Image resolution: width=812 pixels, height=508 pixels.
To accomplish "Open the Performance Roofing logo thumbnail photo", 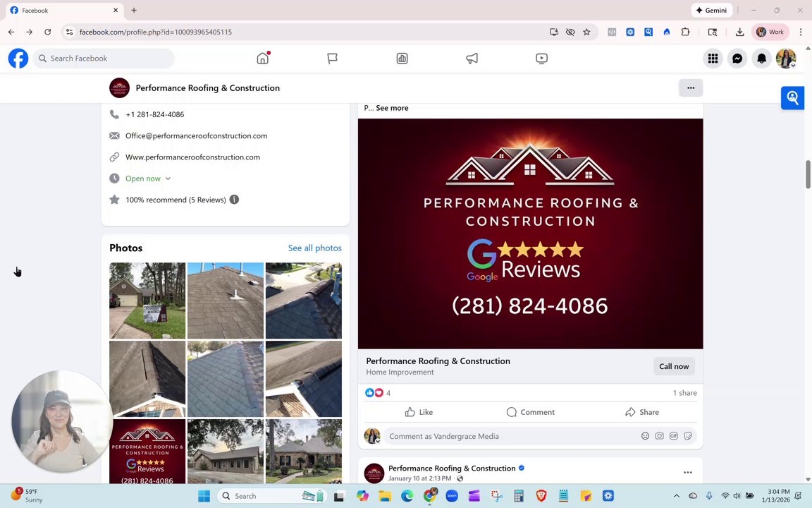I will (147, 452).
